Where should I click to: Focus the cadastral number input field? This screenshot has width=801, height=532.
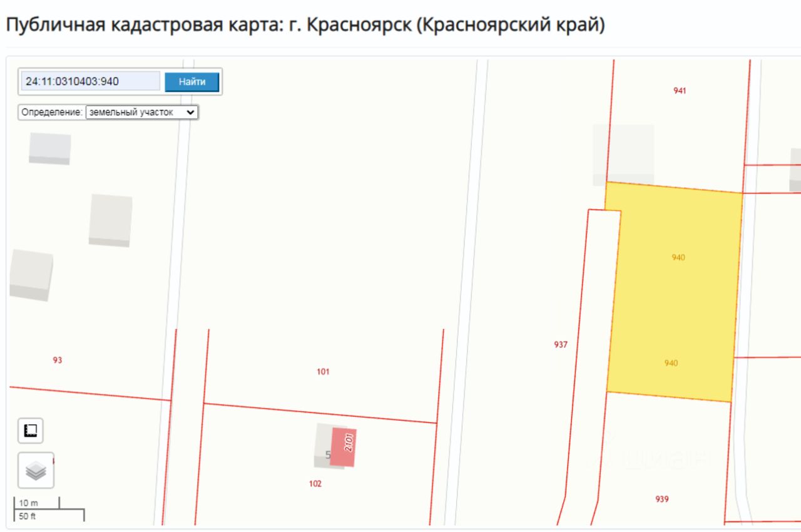(91, 81)
